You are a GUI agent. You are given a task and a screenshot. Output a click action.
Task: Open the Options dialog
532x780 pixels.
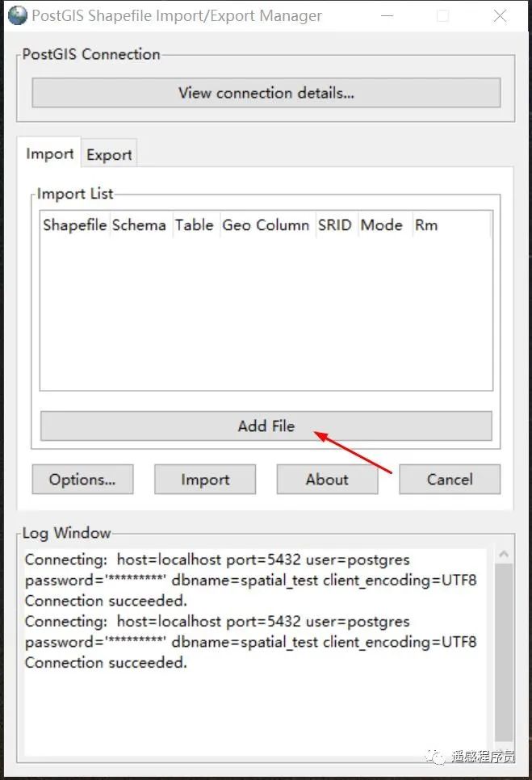[x=82, y=479]
